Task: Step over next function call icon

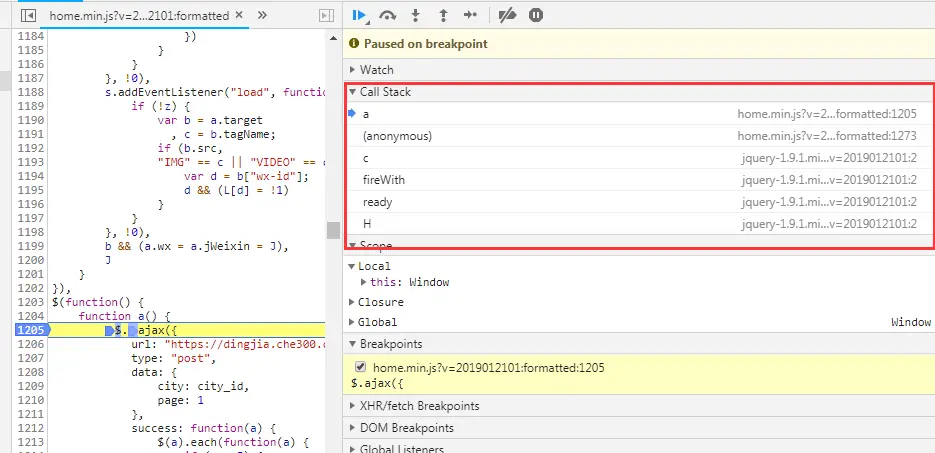Action: (x=388, y=15)
